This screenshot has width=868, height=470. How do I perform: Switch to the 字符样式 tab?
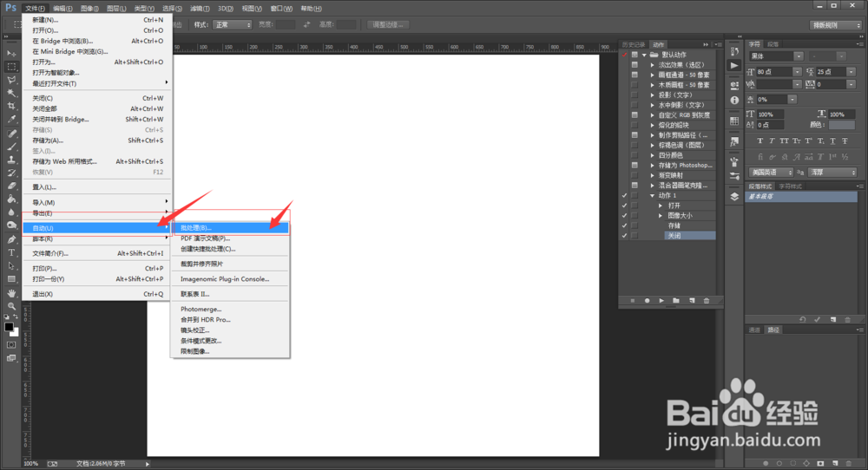click(790, 186)
